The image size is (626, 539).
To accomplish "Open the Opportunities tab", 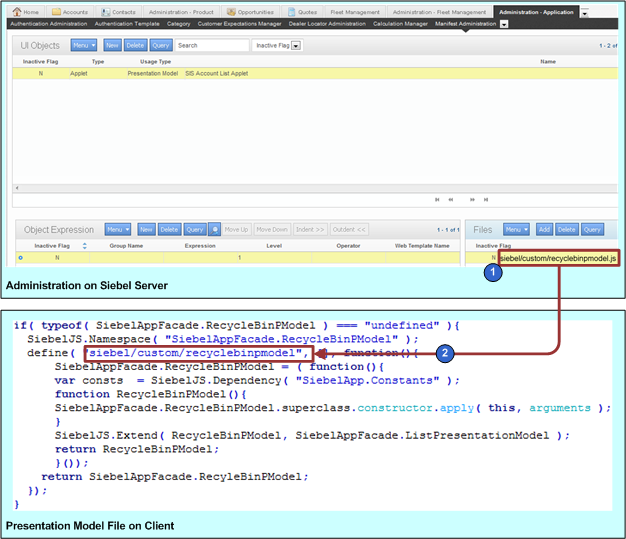I will (250, 12).
